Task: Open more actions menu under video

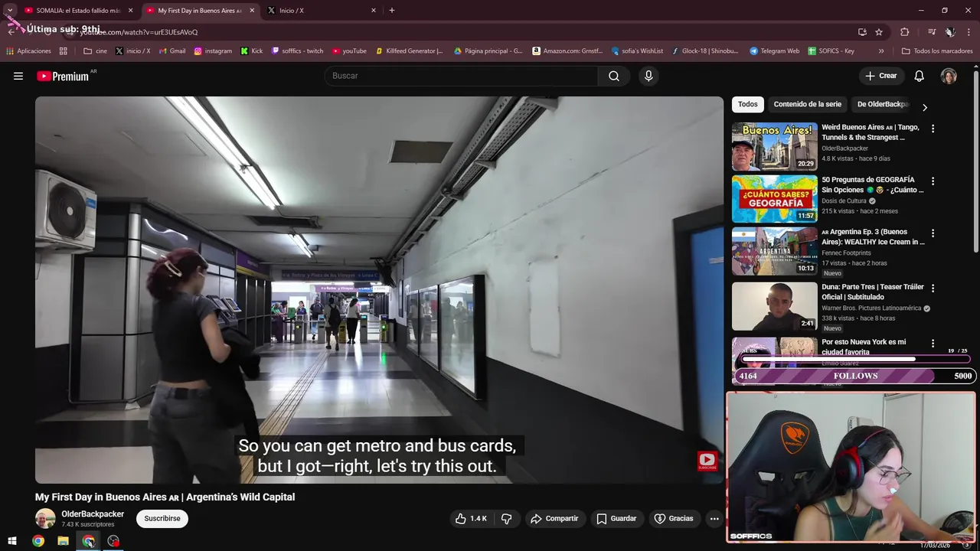Action: click(x=714, y=518)
